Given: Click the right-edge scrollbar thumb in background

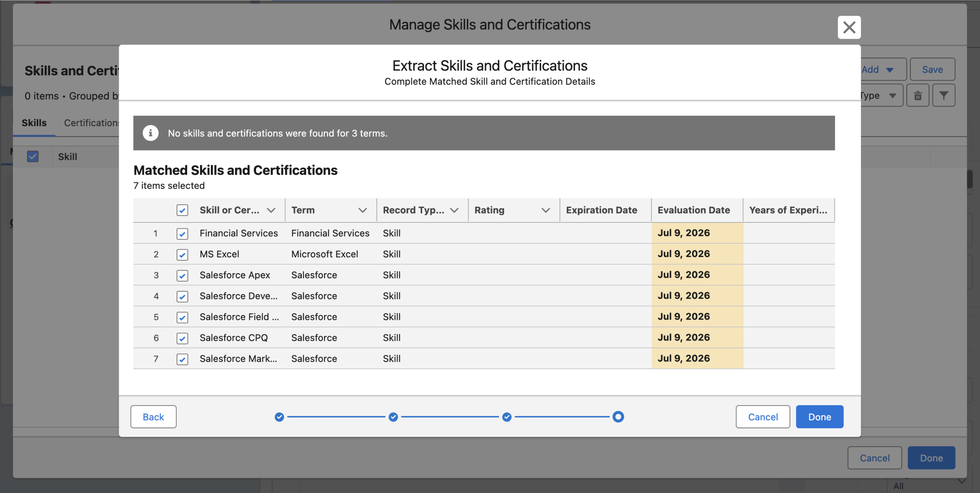Looking at the screenshot, I should coord(970,179).
